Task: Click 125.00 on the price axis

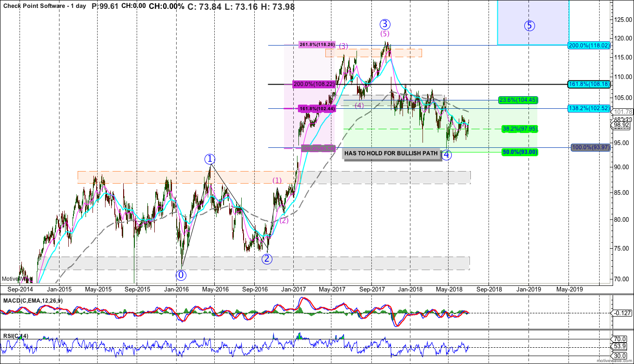Action: pos(623,20)
